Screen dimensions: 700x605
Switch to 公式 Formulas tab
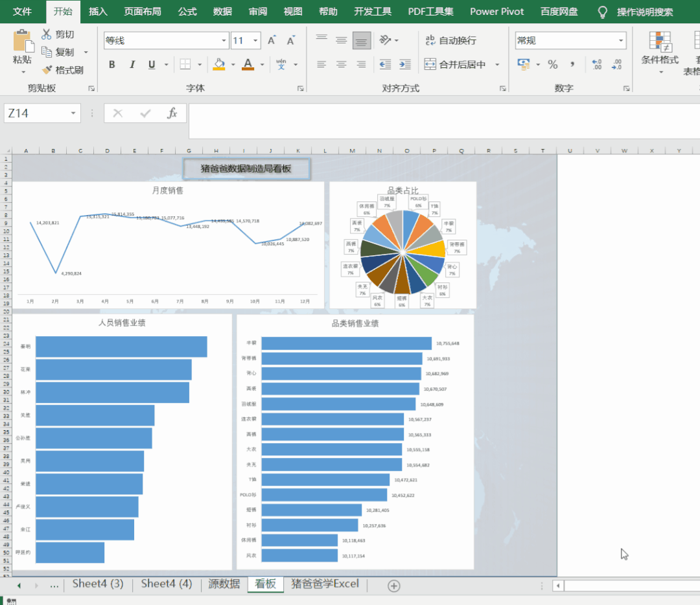187,12
